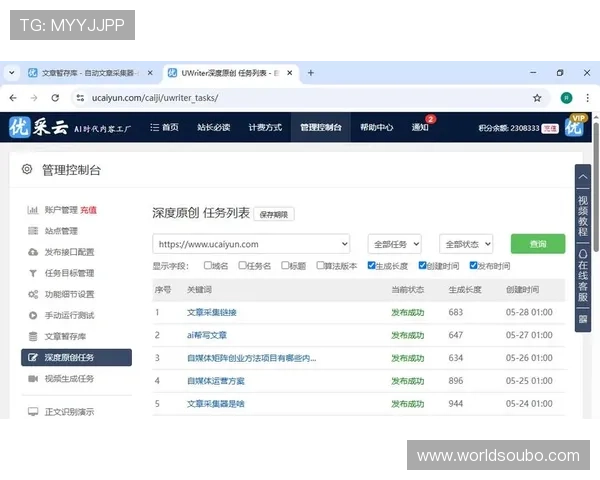Click the 正文识别演示 monitor icon

tap(33, 411)
